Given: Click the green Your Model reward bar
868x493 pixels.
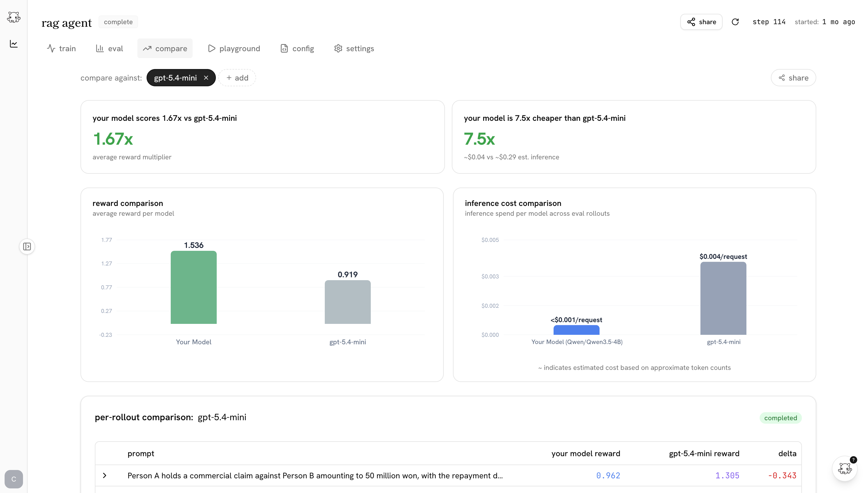Looking at the screenshot, I should tap(193, 287).
